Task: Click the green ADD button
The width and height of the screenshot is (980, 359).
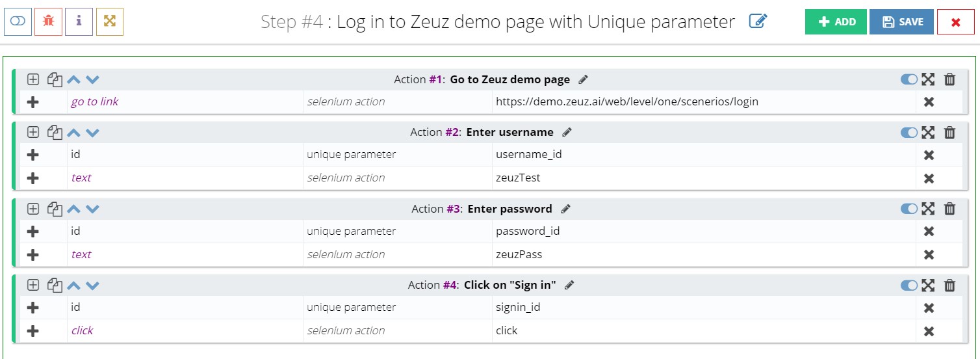Action: 836,21
